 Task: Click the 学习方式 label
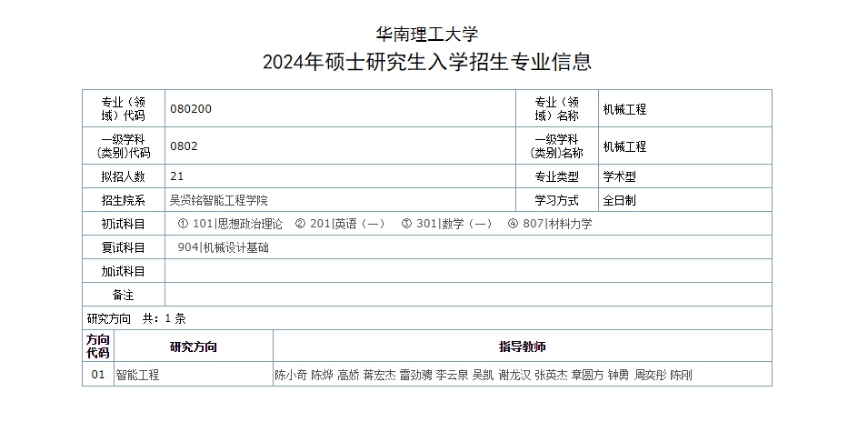click(x=556, y=200)
